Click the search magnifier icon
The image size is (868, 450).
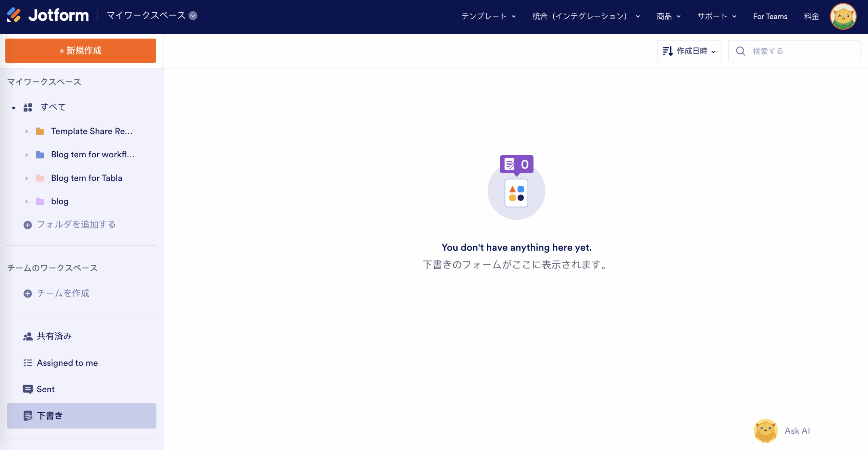point(741,51)
